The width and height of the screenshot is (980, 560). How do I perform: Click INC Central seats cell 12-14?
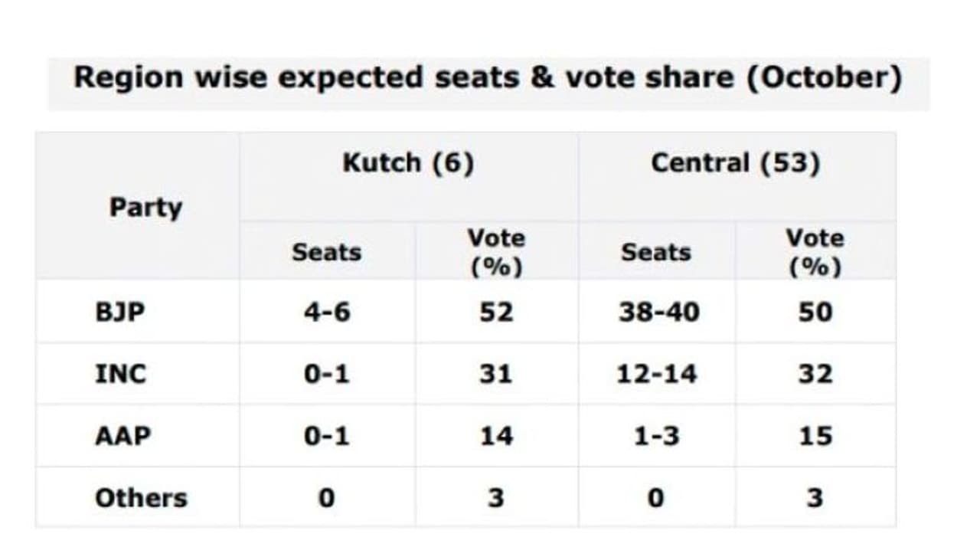click(x=657, y=374)
